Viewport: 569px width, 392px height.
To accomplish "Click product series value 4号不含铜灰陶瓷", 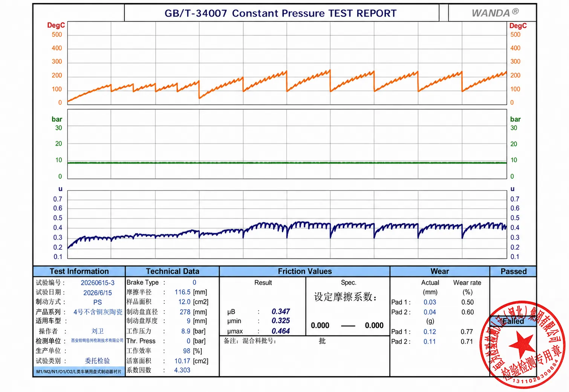I will click(x=98, y=312).
